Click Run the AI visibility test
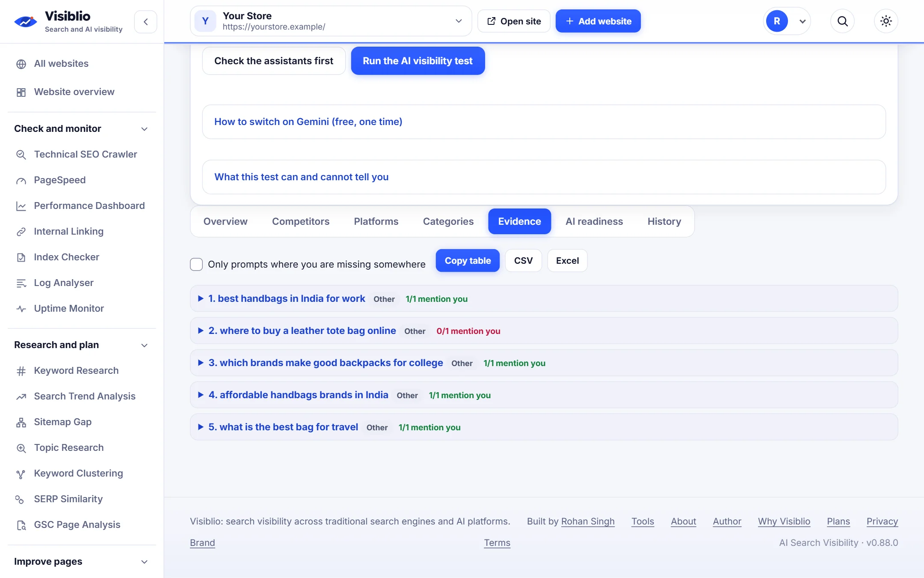The height and width of the screenshot is (578, 924). click(418, 61)
